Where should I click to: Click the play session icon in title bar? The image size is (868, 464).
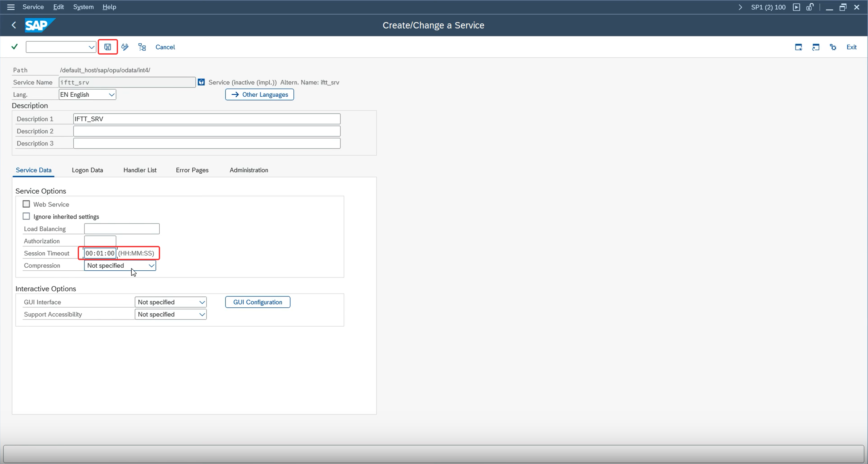click(x=796, y=7)
